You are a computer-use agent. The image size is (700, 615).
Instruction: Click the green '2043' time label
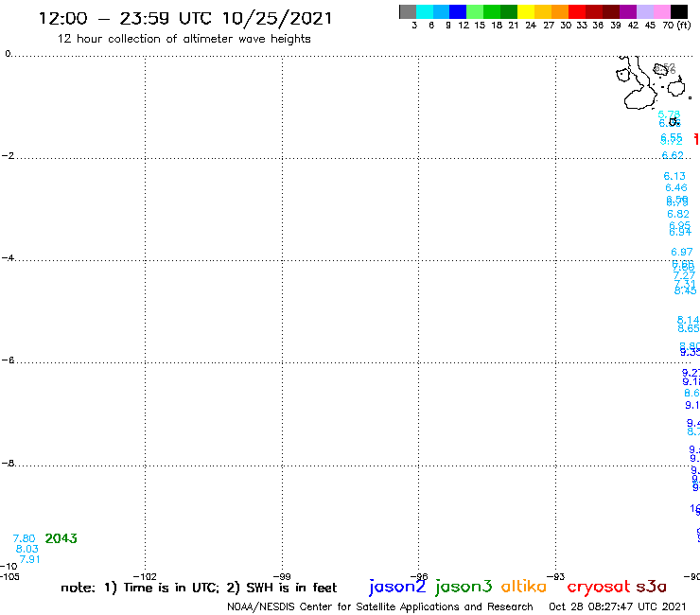click(x=61, y=538)
